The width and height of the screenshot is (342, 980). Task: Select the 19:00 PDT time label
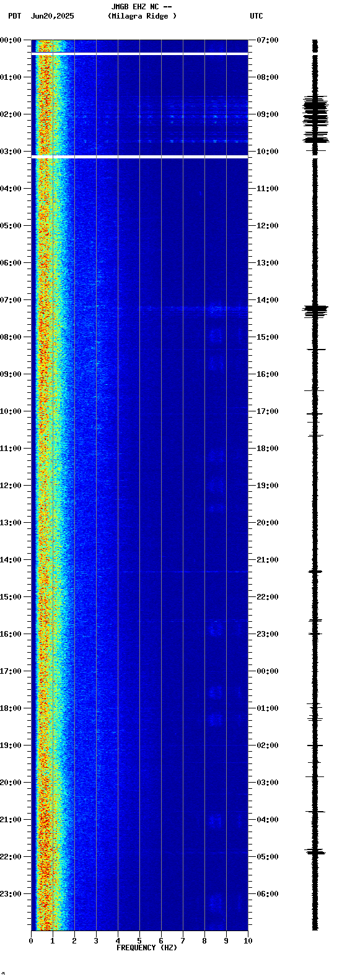11,746
